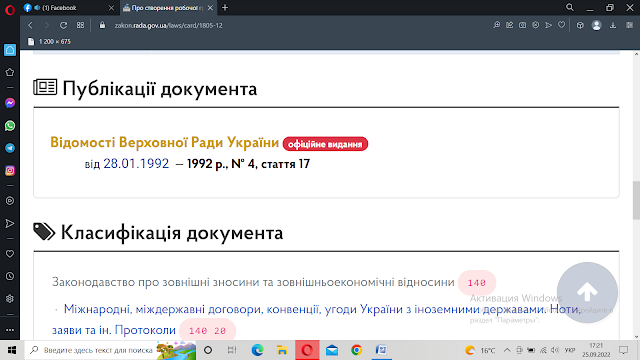Screen dimensions: 640x360
Task: Click the Публікації документа heading
Action: click(160, 89)
